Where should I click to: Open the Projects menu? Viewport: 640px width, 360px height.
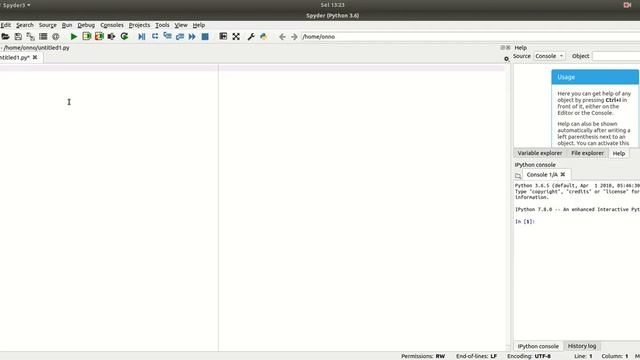(x=139, y=25)
